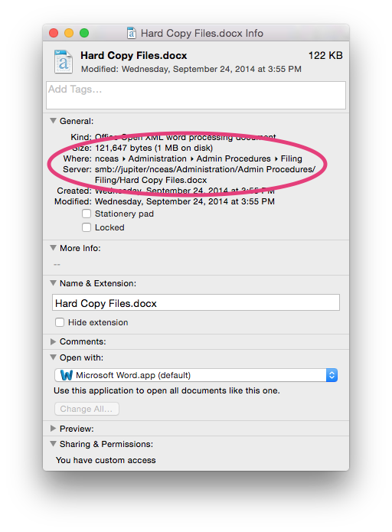This screenshot has height=532, width=392.
Task: Collapse the Sharing & Permissions section
Action: [53, 444]
